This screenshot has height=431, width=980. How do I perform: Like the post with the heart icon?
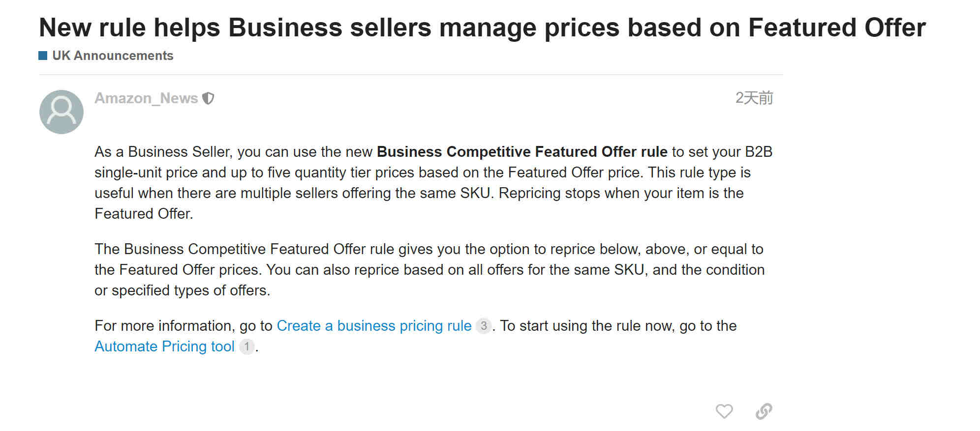(x=724, y=411)
